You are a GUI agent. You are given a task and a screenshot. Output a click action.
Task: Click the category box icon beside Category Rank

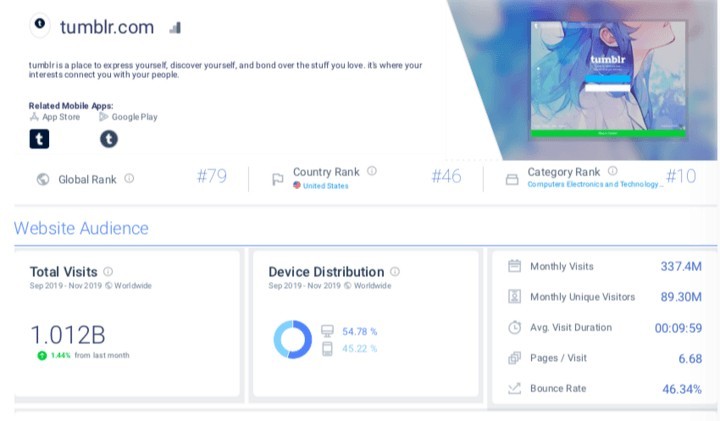coord(512,179)
